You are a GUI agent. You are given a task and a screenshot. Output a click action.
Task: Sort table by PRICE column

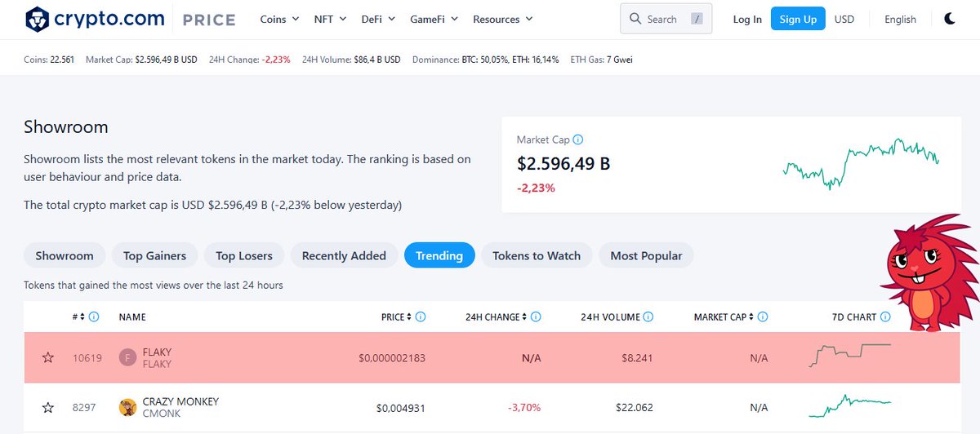click(x=398, y=317)
